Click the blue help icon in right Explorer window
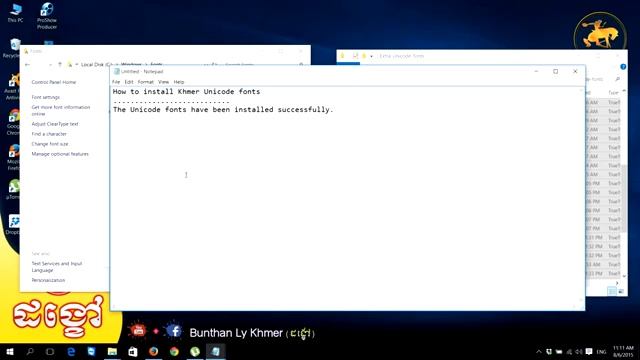The image size is (640, 360). [x=623, y=67]
